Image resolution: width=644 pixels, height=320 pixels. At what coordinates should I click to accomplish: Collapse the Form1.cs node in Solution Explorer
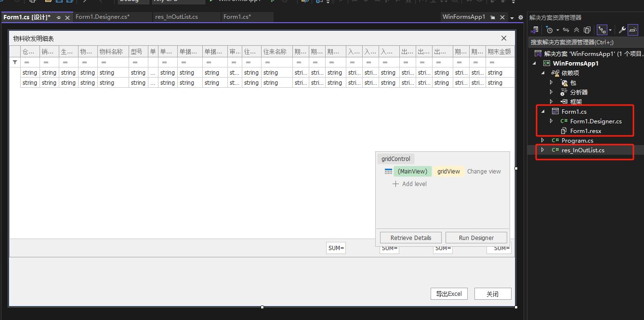(x=543, y=111)
